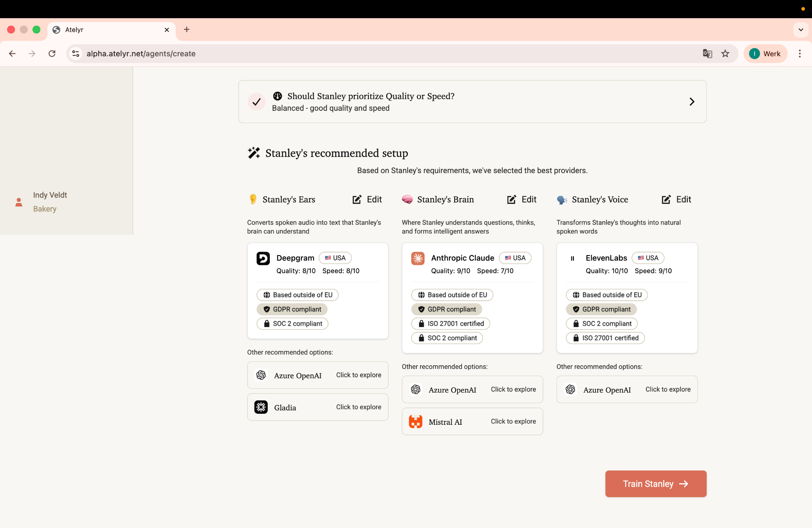Click the user avatar icon beside Indy Veldt
Image resolution: width=812 pixels, height=528 pixels.
(19, 202)
